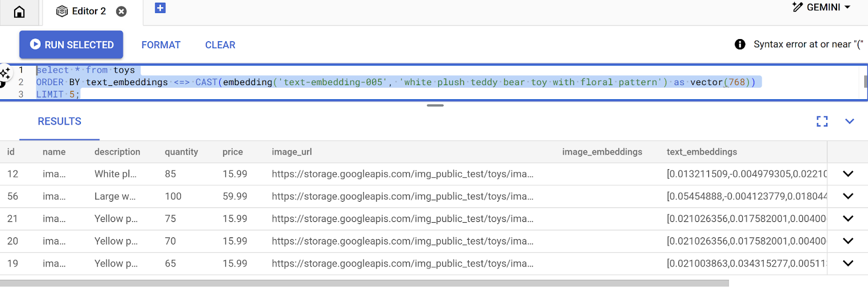Expand the row with id 21
The image size is (868, 289).
click(x=848, y=219)
